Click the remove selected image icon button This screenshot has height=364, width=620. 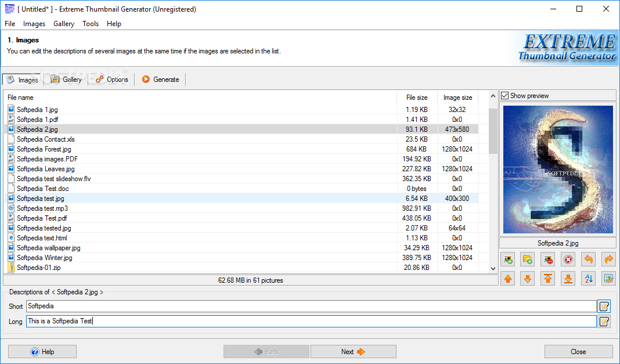547,260
